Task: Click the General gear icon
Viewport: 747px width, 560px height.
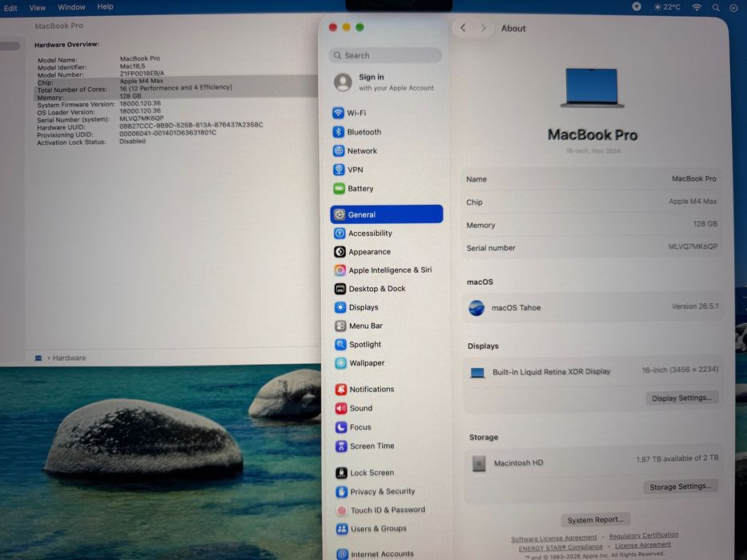Action: [339, 214]
